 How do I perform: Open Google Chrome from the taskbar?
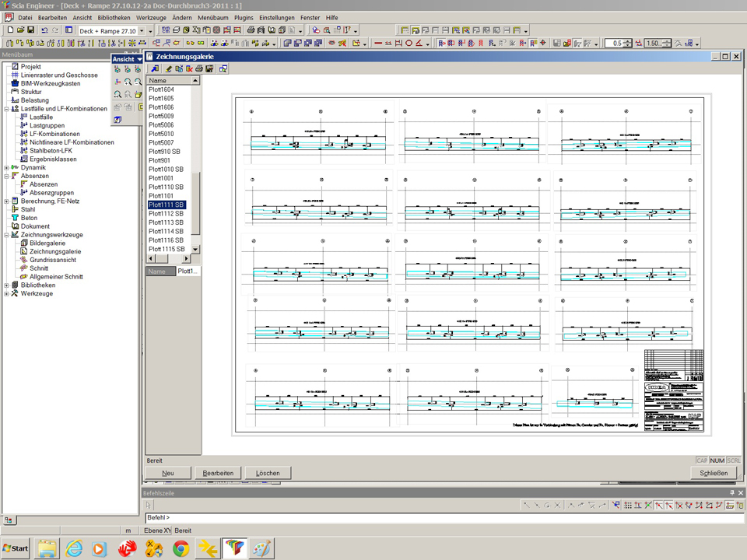[x=181, y=548]
